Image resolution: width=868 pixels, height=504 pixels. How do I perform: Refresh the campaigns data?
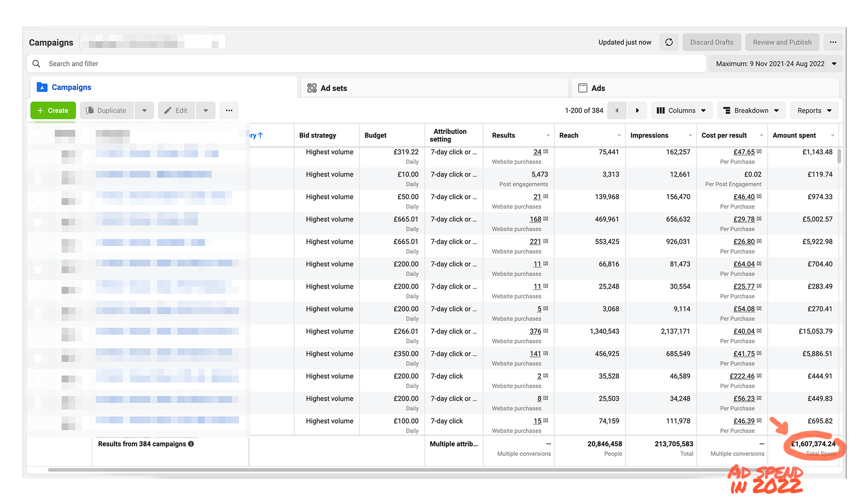pos(669,42)
